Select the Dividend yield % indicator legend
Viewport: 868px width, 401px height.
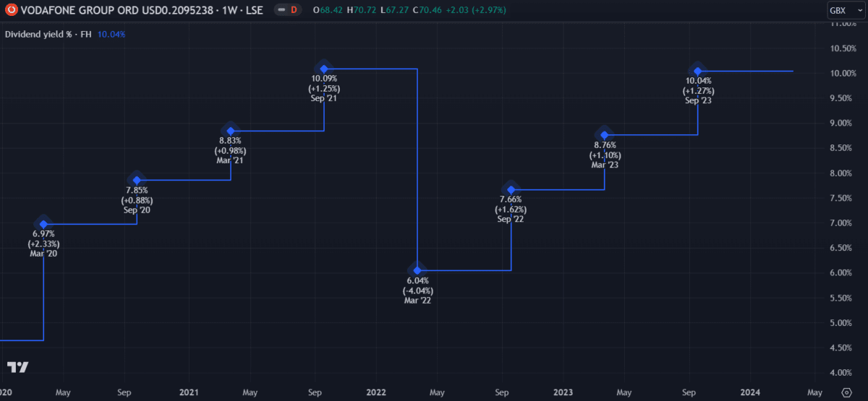(49, 34)
